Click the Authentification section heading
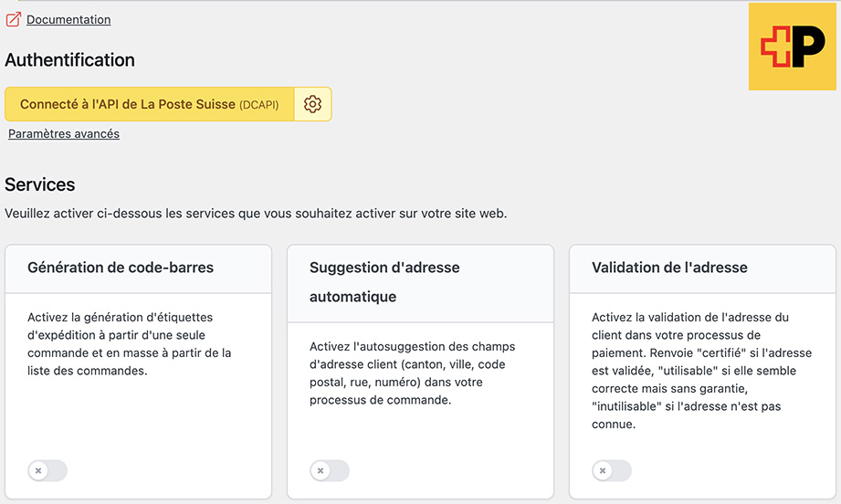The image size is (841, 504). (x=70, y=60)
